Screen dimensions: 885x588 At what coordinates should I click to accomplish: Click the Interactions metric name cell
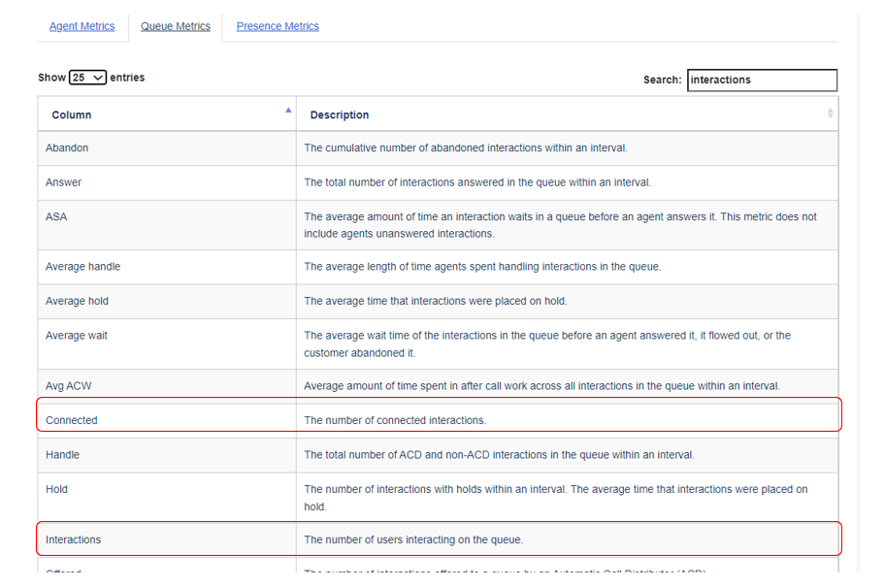73,539
